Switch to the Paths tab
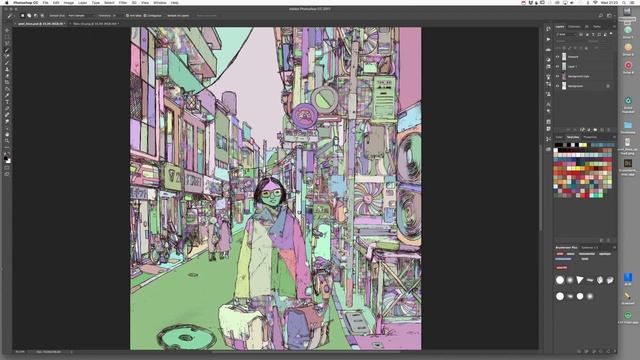This screenshot has width=640, height=360. 596,27
